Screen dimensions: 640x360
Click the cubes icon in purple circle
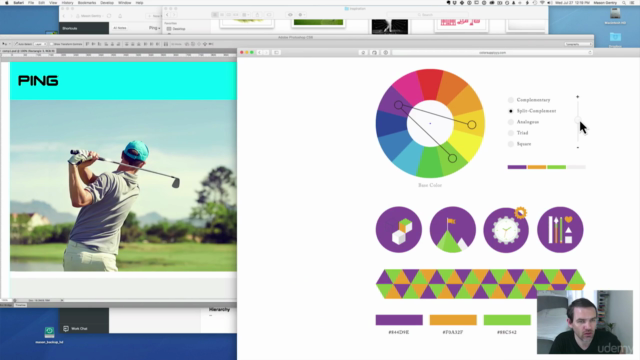coord(399,229)
